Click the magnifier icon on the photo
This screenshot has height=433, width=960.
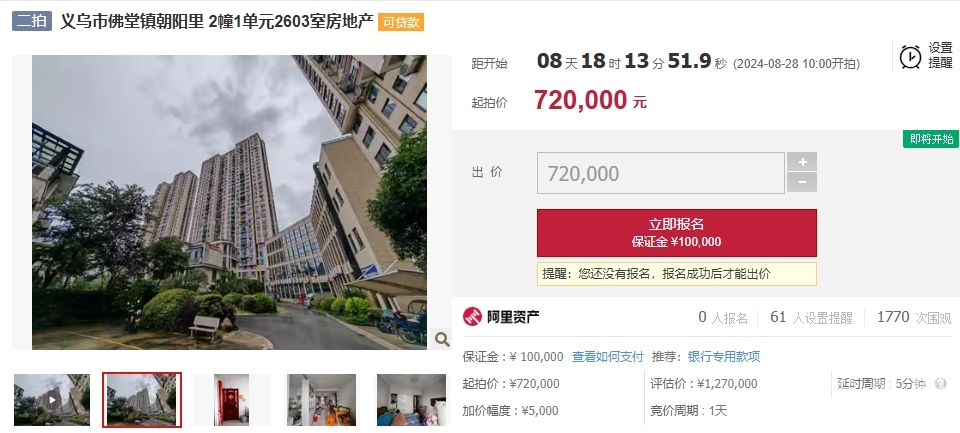pos(441,339)
